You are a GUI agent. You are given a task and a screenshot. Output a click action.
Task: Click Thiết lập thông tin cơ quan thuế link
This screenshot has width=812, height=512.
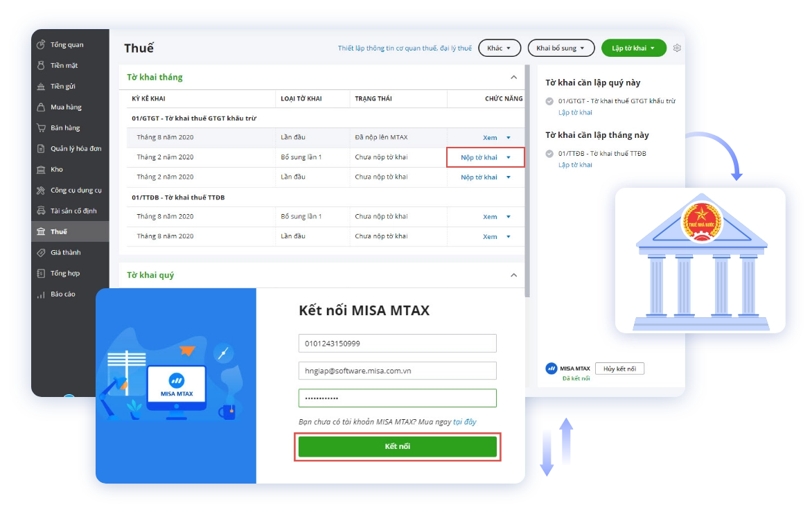click(x=405, y=48)
